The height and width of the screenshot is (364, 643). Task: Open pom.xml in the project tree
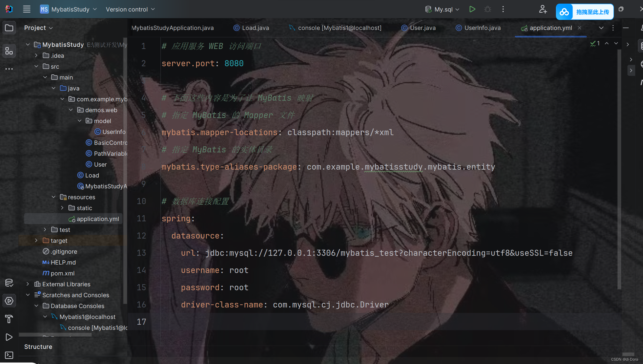click(x=62, y=273)
